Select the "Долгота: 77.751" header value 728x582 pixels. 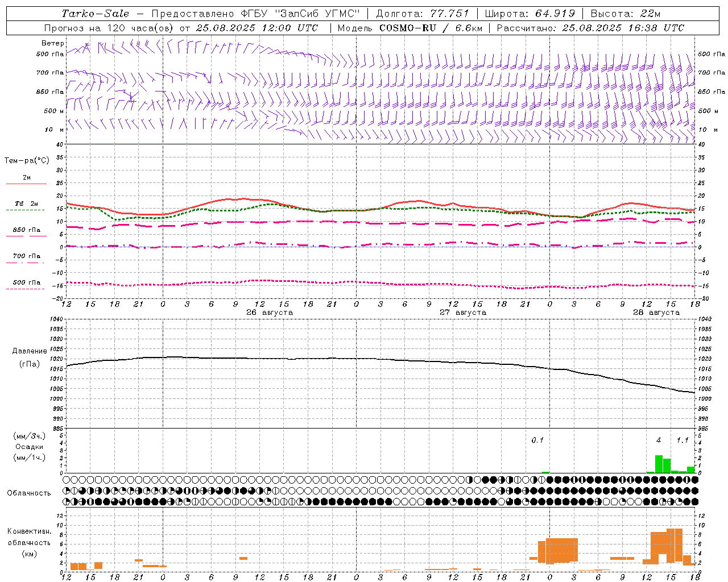click(423, 14)
